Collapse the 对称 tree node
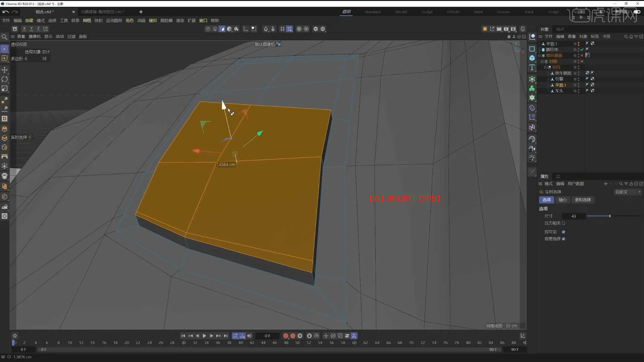The image size is (644, 362). 542,62
